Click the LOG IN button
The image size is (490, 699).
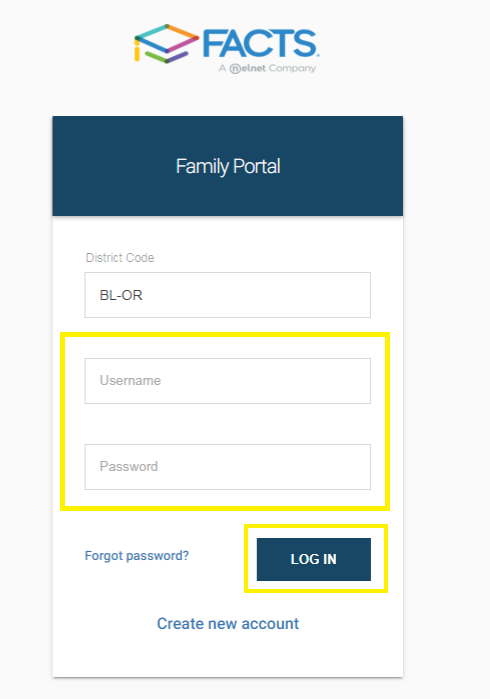[x=314, y=559]
